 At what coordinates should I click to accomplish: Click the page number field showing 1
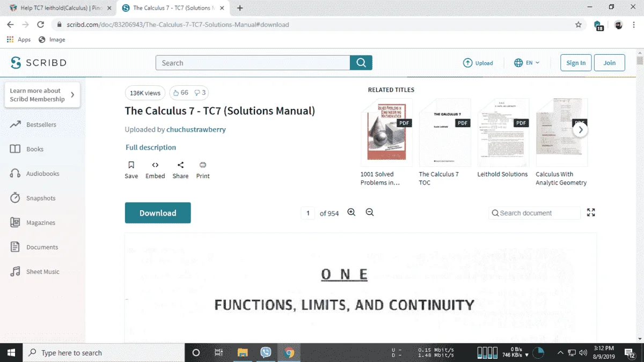[x=308, y=213]
